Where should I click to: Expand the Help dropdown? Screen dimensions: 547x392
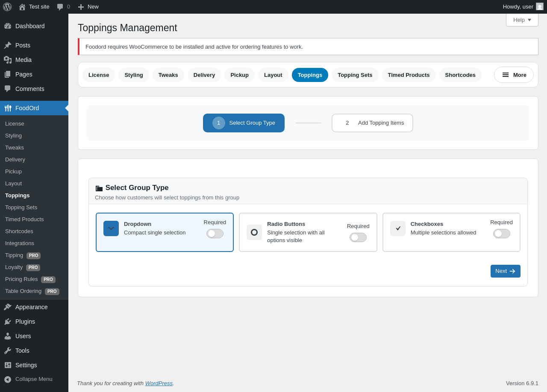[522, 20]
